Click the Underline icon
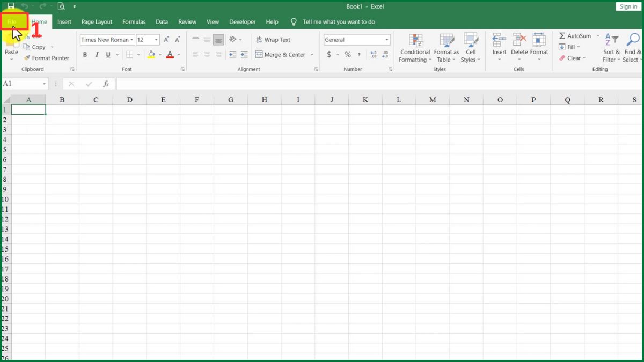This screenshot has height=362, width=644. pos(108,54)
